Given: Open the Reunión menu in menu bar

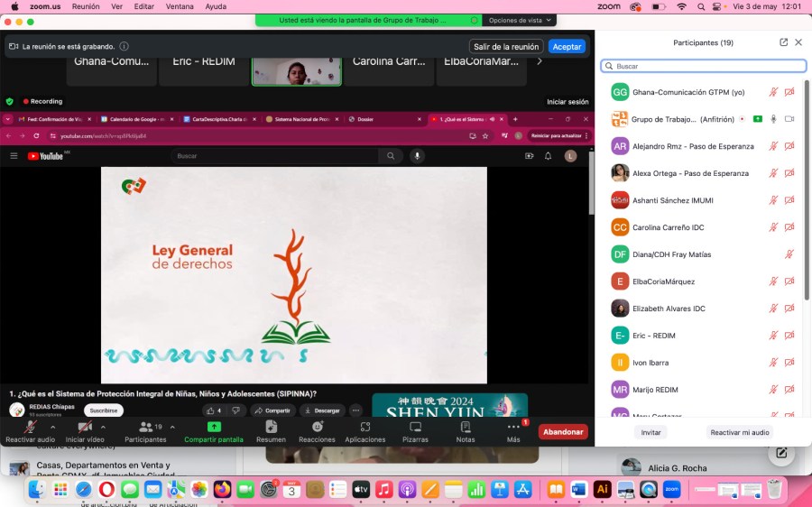Looking at the screenshot, I should pyautogui.click(x=86, y=6).
